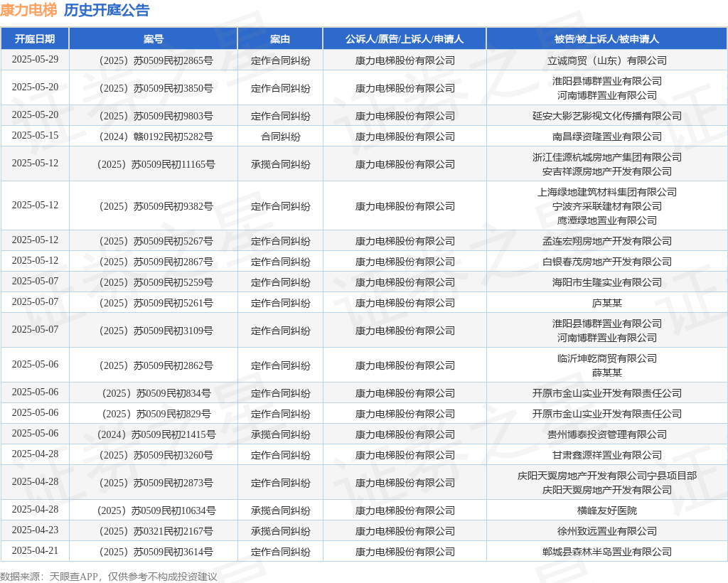Select case number (2025)苏0509民初2865号

tap(156, 60)
